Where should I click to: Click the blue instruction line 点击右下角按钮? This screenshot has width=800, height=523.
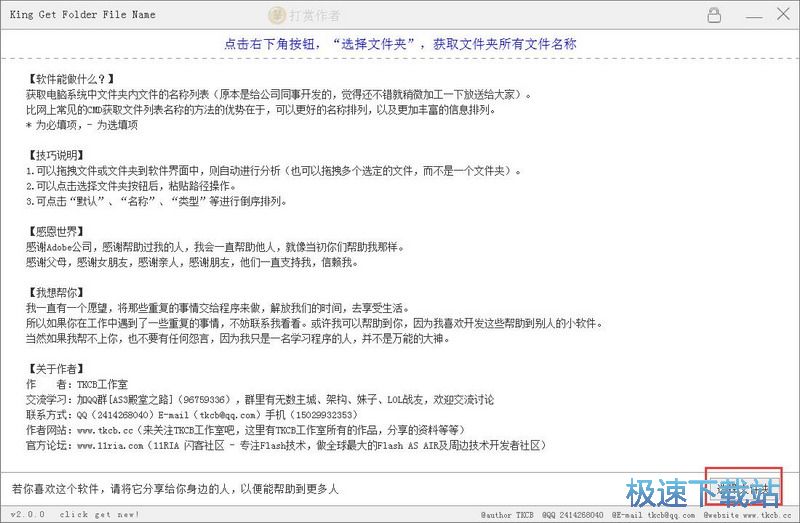click(400, 44)
